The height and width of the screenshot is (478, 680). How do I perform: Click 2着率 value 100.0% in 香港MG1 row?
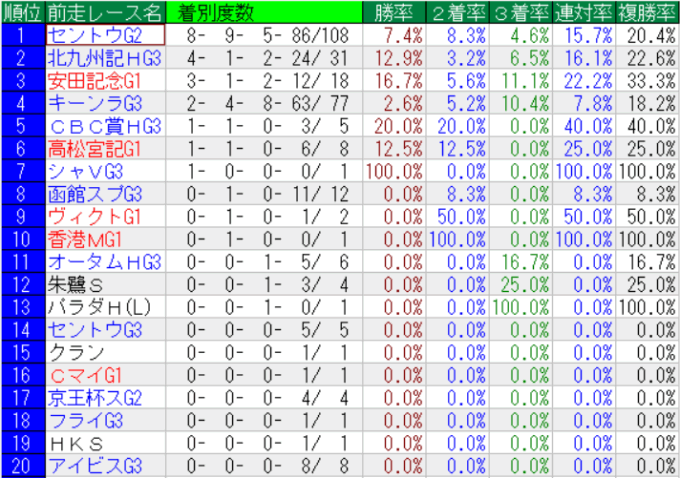pyautogui.click(x=458, y=239)
